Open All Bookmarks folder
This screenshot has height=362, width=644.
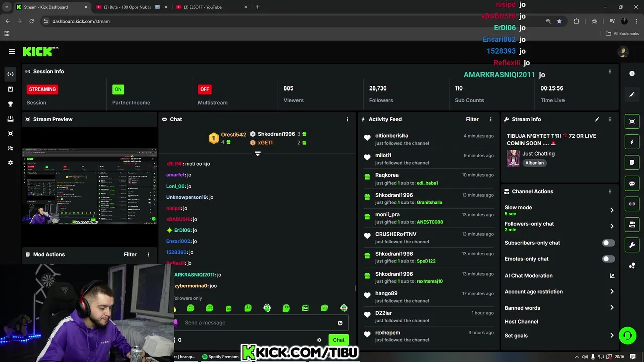click(x=622, y=34)
